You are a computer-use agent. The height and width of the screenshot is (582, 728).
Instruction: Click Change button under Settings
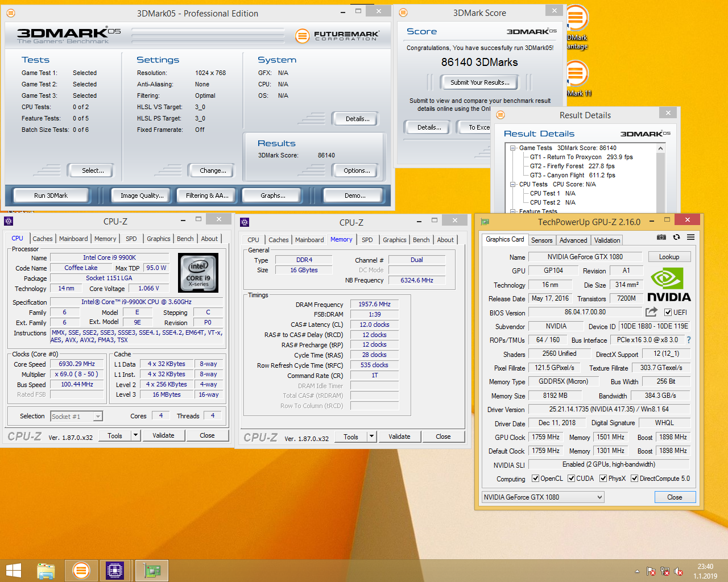pyautogui.click(x=213, y=171)
